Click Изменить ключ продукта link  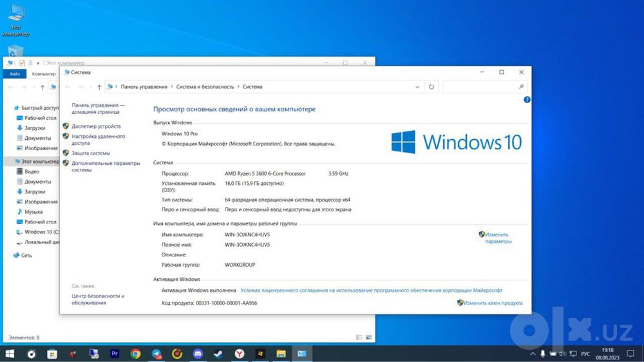(x=493, y=303)
